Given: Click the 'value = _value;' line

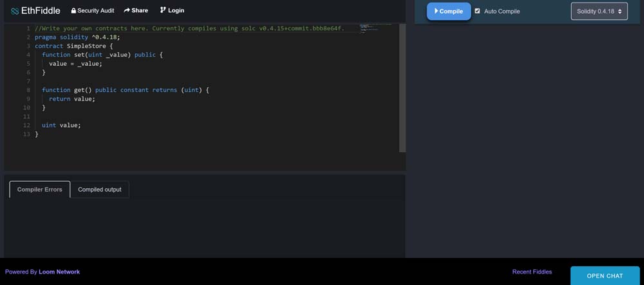Looking at the screenshot, I should click(75, 64).
